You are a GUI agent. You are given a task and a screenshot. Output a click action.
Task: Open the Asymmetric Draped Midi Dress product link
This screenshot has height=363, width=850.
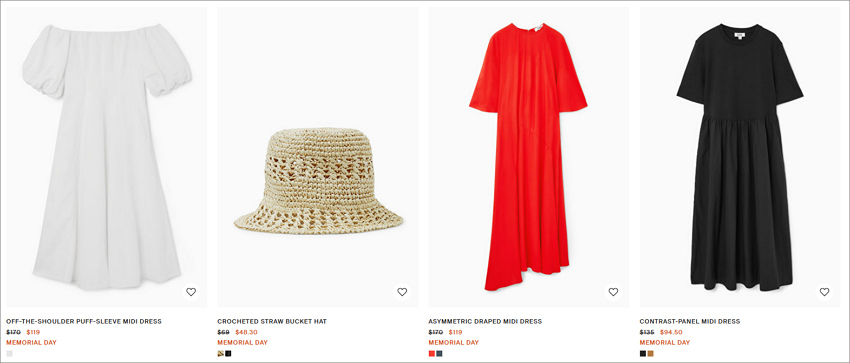(485, 321)
